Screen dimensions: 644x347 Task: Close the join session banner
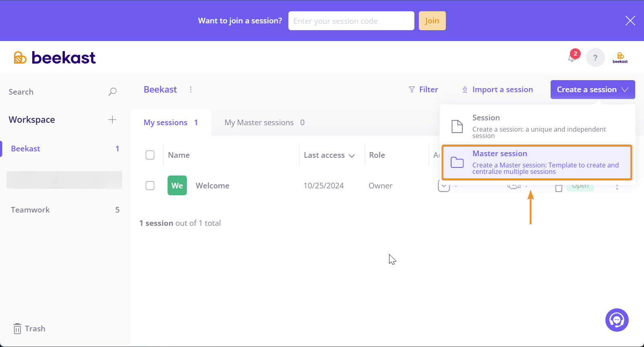point(630,21)
